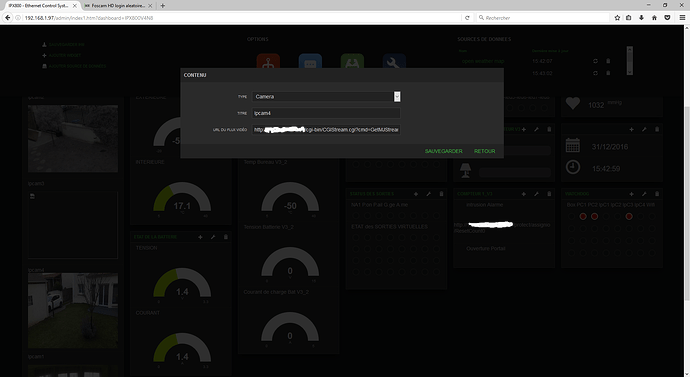
Task: Open a new browser tab
Action: [162, 6]
